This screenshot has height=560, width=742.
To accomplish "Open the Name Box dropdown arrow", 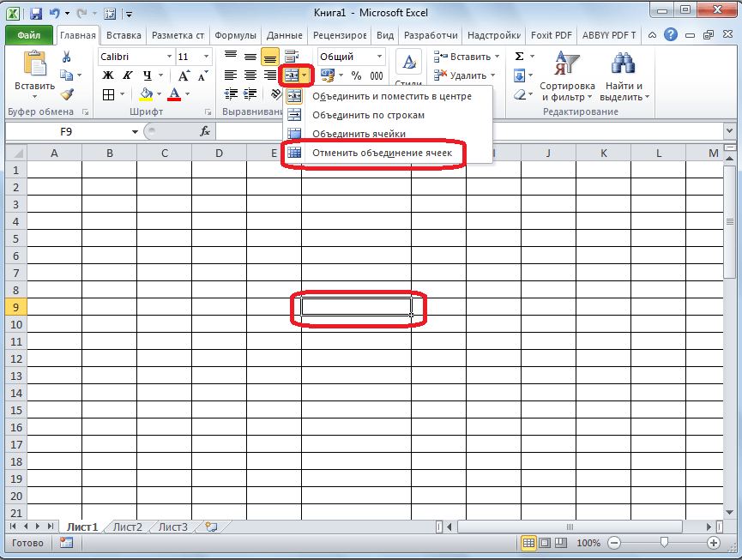I will [135, 132].
